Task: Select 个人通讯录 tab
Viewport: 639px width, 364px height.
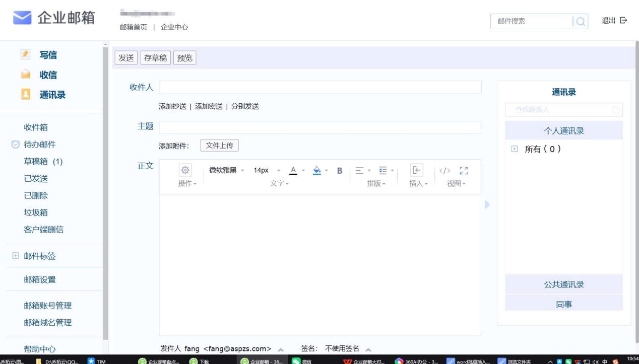Action: pos(564,130)
